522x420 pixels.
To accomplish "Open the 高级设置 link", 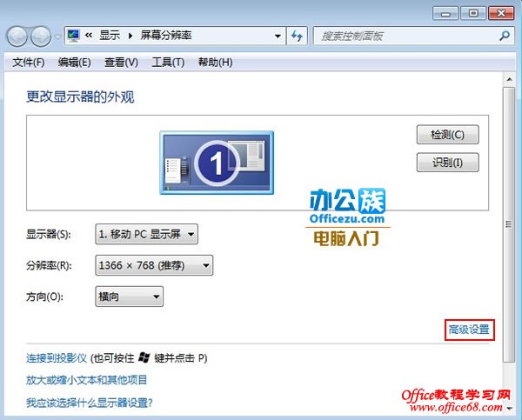I will click(x=469, y=330).
